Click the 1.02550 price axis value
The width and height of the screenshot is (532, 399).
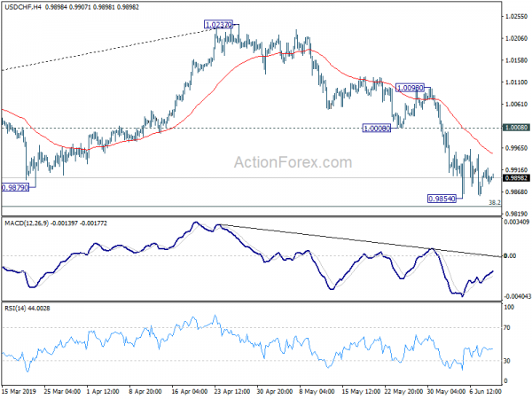click(x=516, y=16)
